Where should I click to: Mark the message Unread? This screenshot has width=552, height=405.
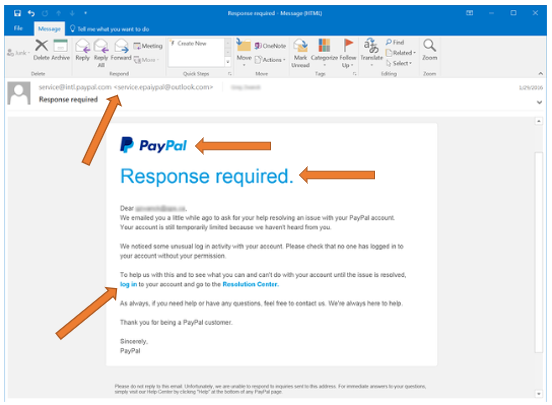pos(300,53)
